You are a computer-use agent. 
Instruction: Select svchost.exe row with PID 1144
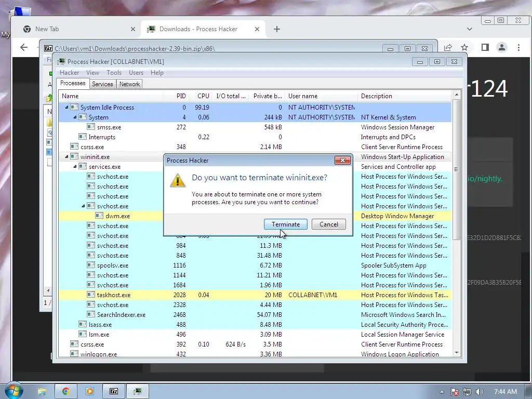[255, 275]
